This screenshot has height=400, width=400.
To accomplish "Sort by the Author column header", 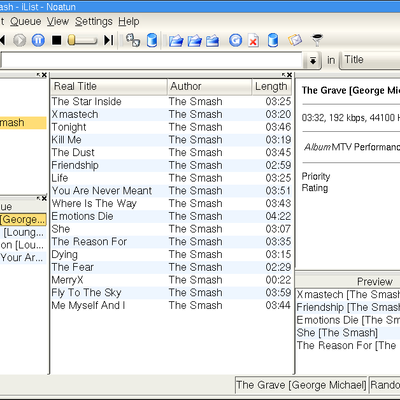I will [209, 87].
